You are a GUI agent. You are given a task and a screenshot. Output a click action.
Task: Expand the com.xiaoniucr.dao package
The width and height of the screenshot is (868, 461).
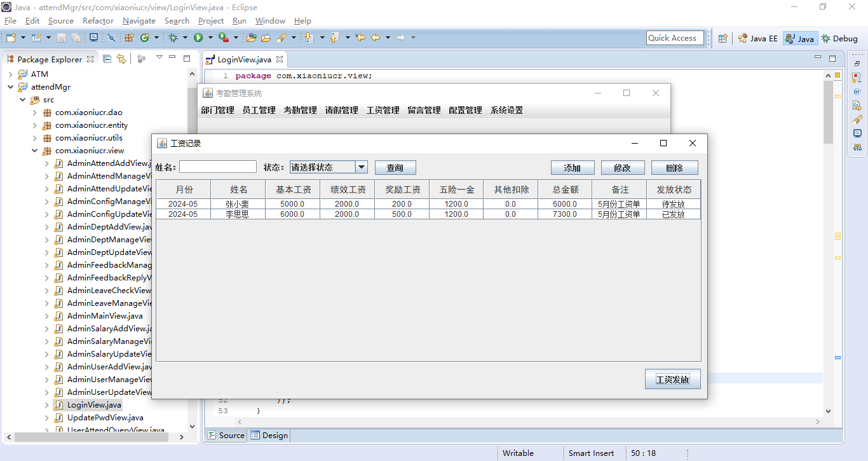(34, 113)
